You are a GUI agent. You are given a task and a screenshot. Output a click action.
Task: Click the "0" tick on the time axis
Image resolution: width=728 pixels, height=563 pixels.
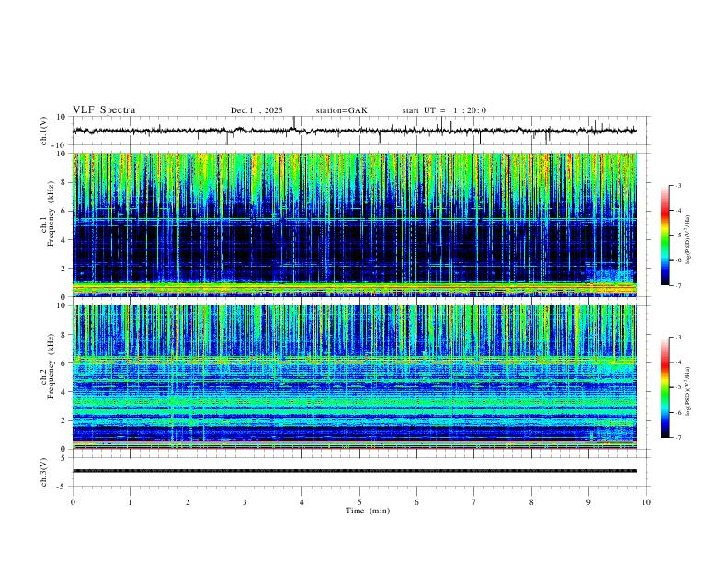pyautogui.click(x=73, y=502)
